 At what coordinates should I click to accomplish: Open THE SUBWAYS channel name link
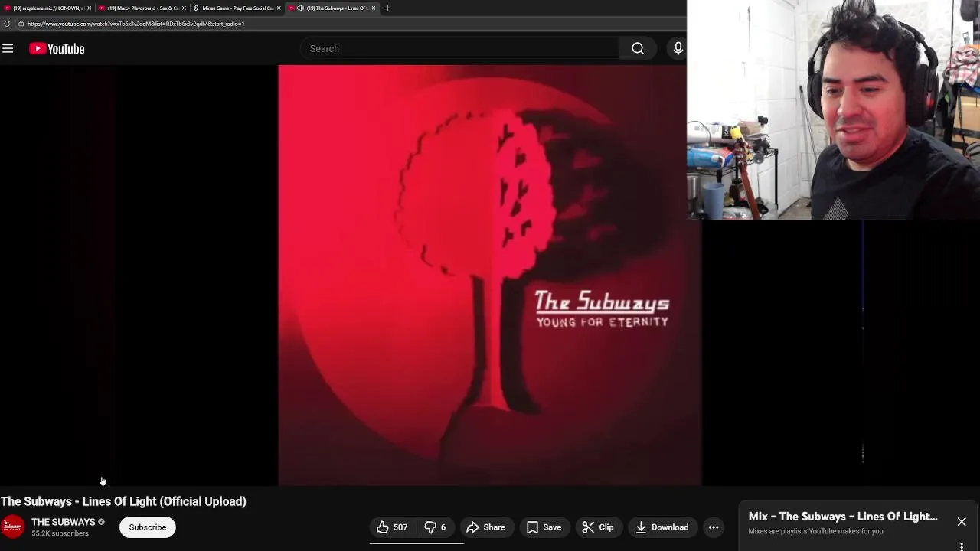tap(64, 522)
